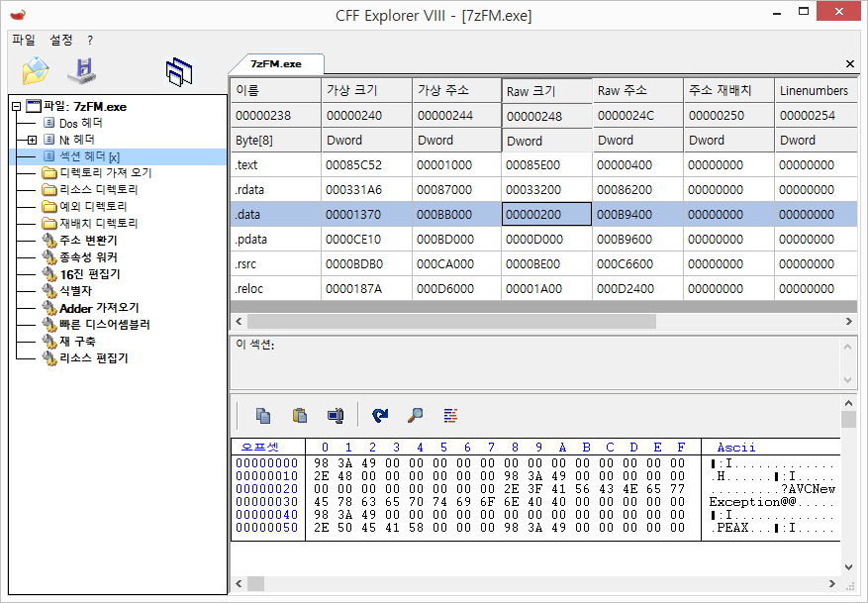Click the 리소스 편집기 tool icon
The image size is (868, 603).
click(x=49, y=358)
